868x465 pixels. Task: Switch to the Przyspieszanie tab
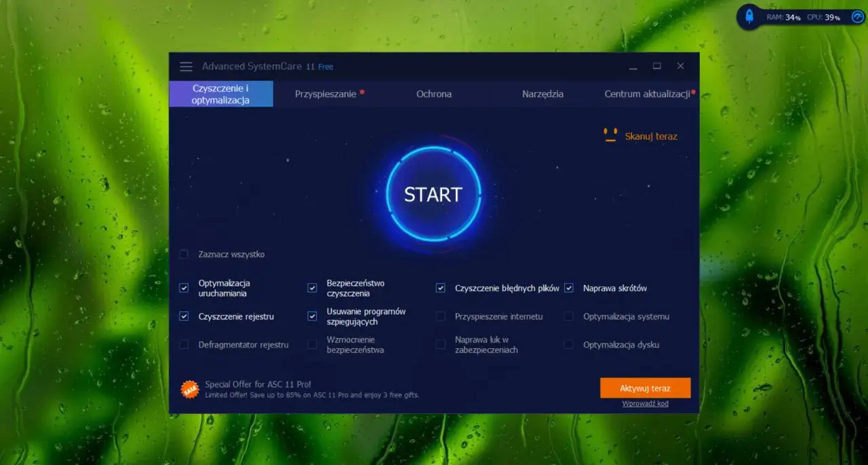point(327,94)
